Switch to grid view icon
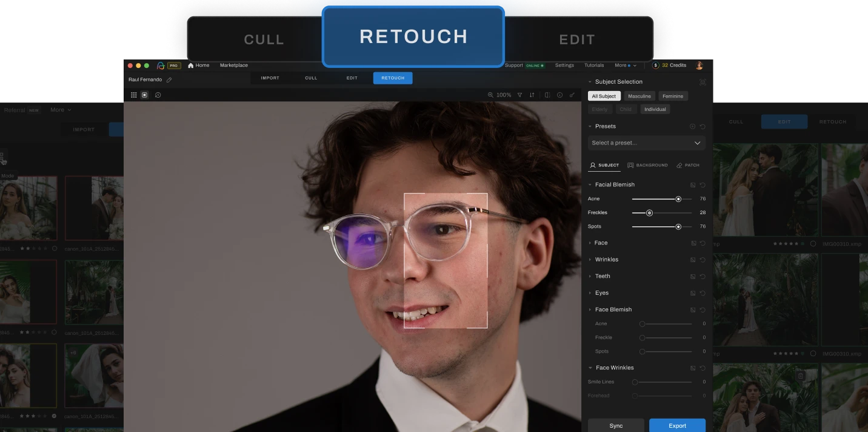The height and width of the screenshot is (432, 868). click(134, 95)
